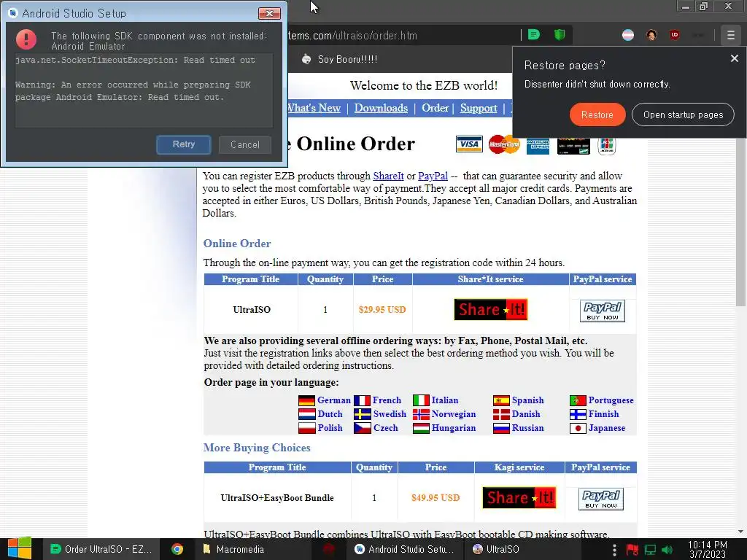
Task: Open the Danish order page link
Action: [526, 414]
